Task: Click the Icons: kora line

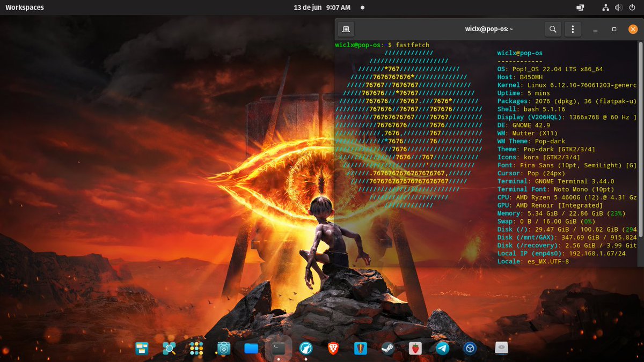Action: click(x=538, y=157)
